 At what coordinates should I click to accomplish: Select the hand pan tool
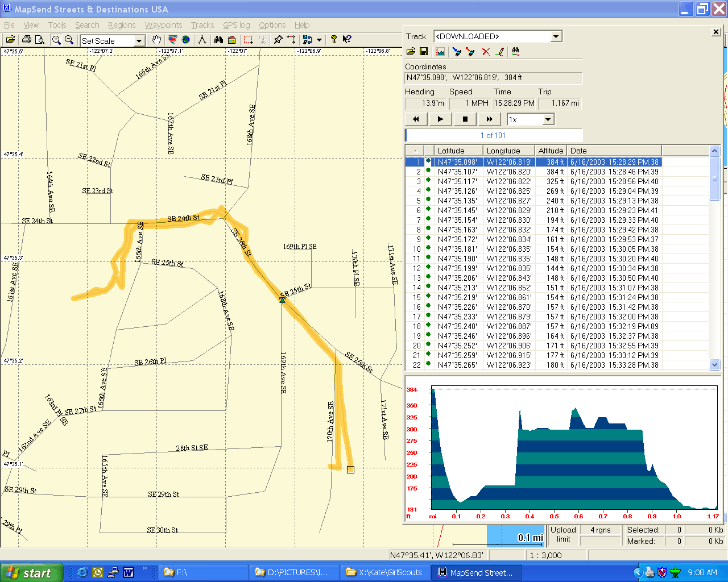(x=156, y=40)
